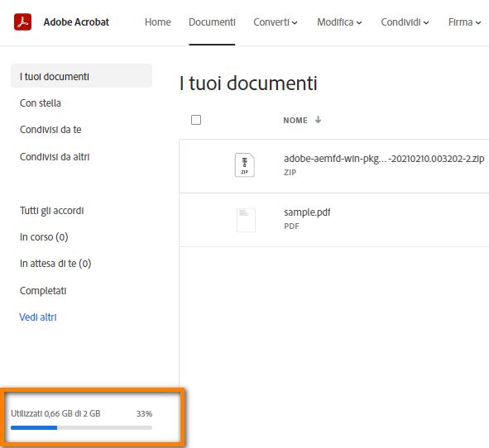The width and height of the screenshot is (489, 448).
Task: Show Completati agreements
Action: 43,291
